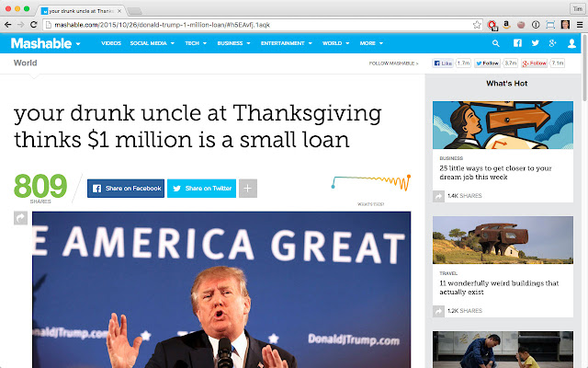Click the Mashable logo
This screenshot has height=368, width=588.
coord(41,43)
